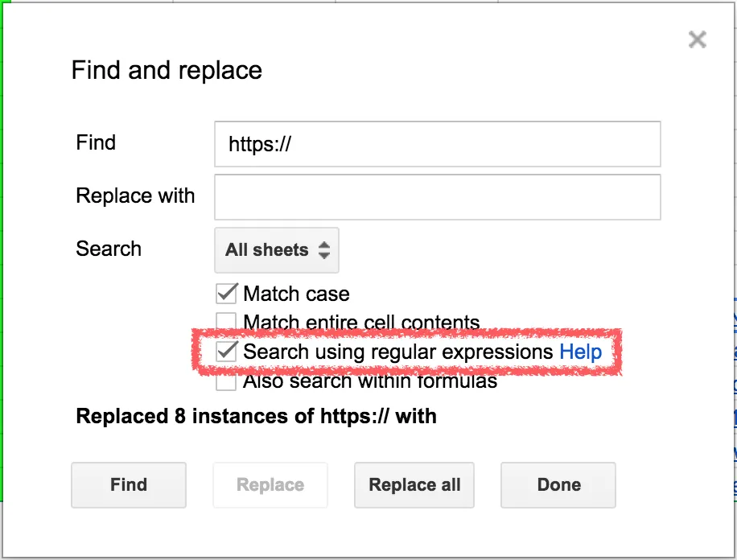Viewport: 737px width, 560px height.
Task: Click the "Find" field label
Action: coord(96,142)
